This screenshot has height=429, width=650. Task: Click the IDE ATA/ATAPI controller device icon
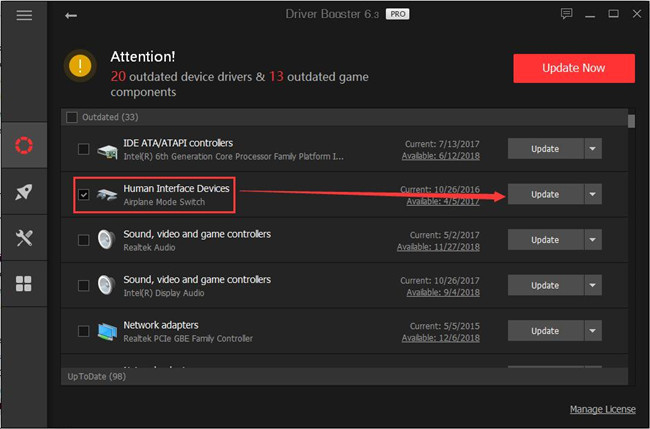point(107,151)
